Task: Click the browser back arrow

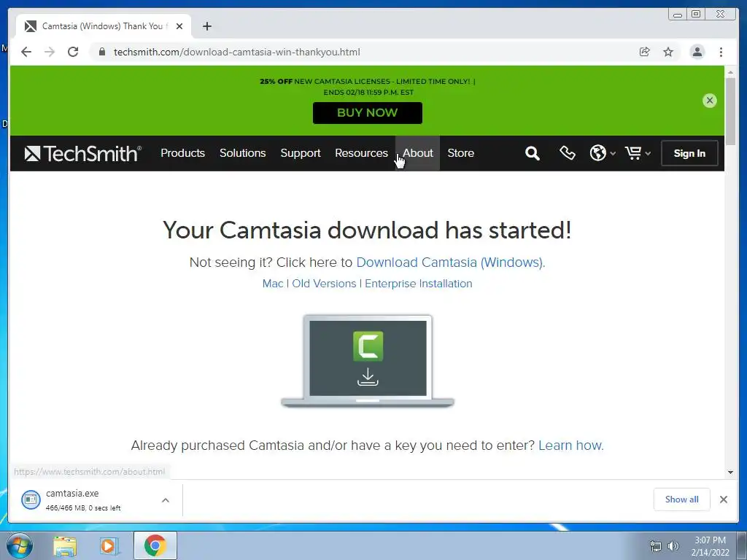Action: [x=26, y=52]
